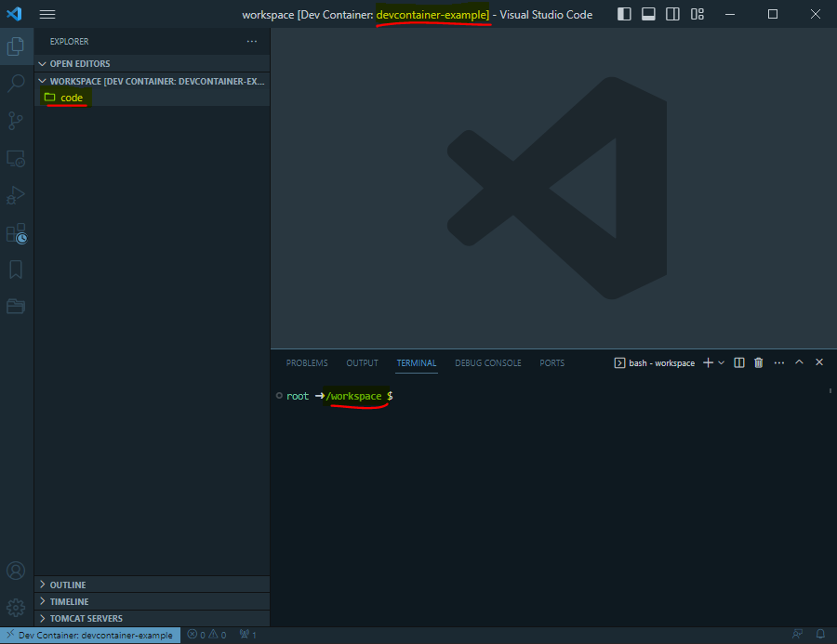Toggle the bottom panel layout button
Image resolution: width=837 pixels, height=644 pixels.
coord(648,15)
